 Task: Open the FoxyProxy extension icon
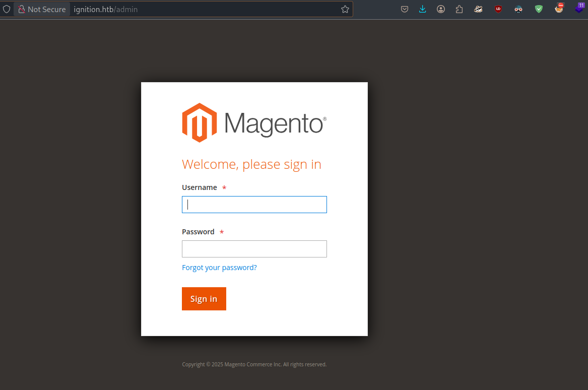[x=559, y=8]
